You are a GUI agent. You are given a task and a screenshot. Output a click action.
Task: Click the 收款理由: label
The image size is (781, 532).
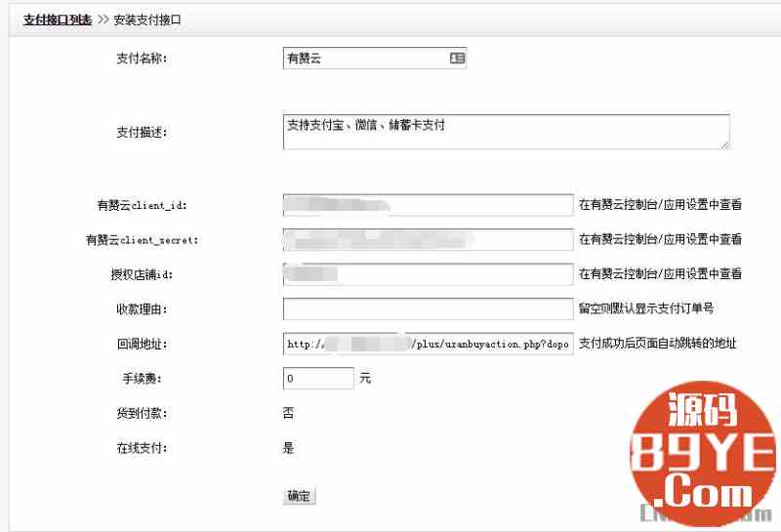(142, 309)
